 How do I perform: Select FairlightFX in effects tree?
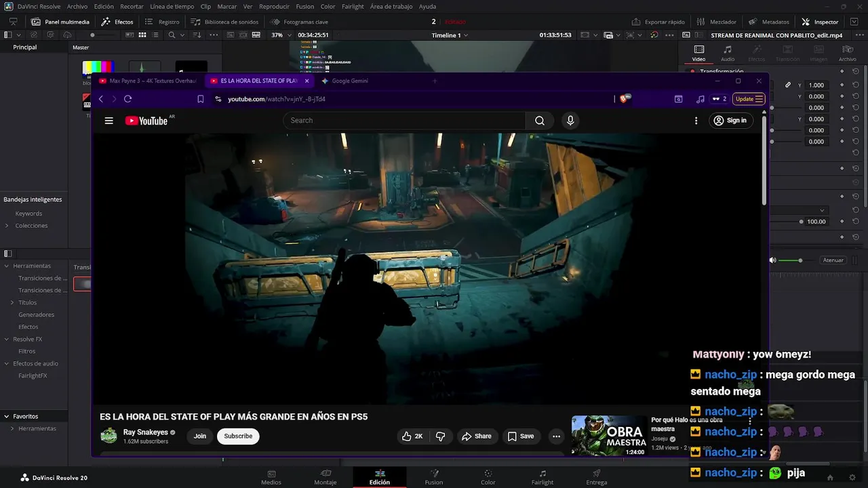33,375
